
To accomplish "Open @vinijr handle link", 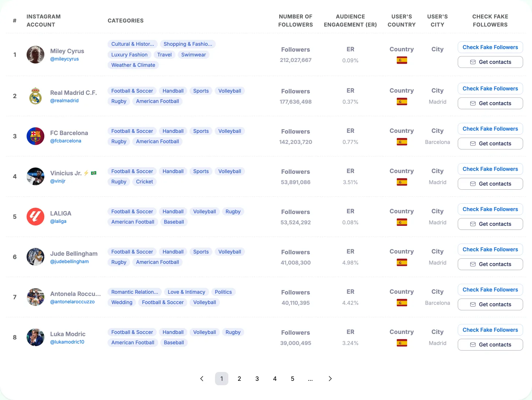I will [x=58, y=181].
